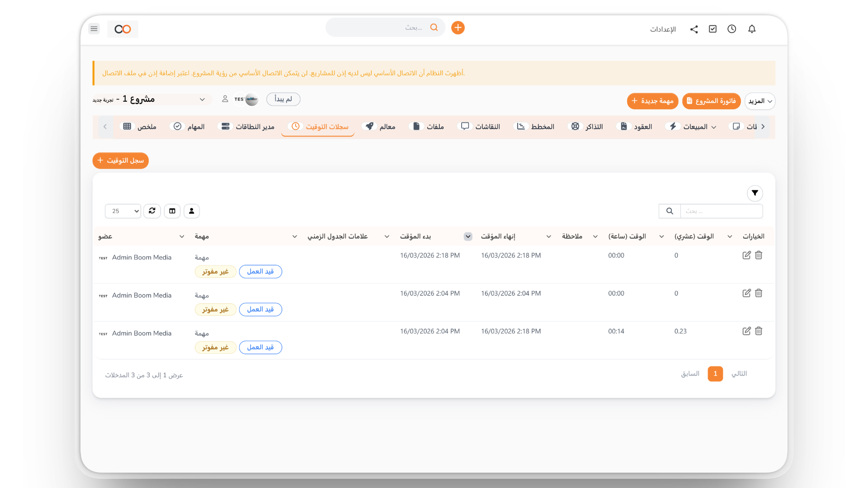Edit the 00:14 timesheet entry
Viewport: 868px width, 488px height.
(746, 331)
